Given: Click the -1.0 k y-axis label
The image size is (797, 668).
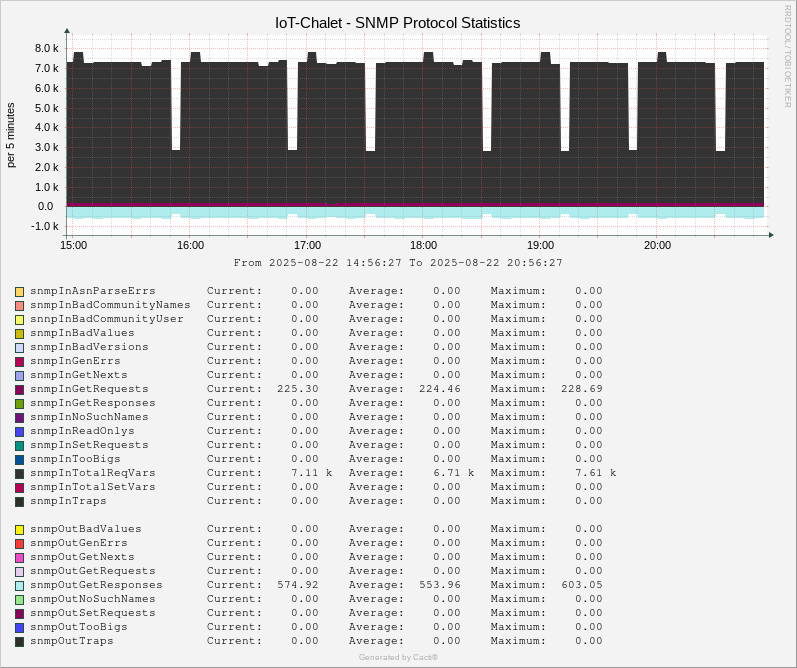Looking at the screenshot, I should pos(45,226).
